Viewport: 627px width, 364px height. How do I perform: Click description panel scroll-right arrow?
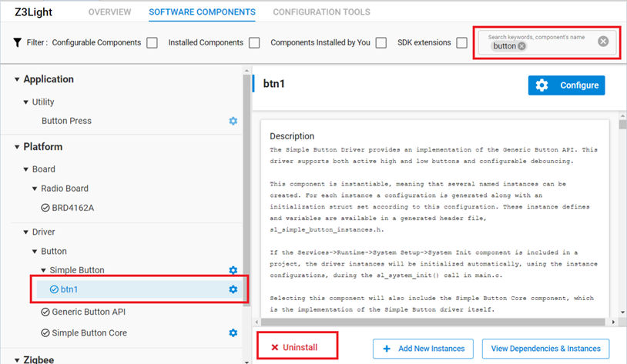point(613,322)
